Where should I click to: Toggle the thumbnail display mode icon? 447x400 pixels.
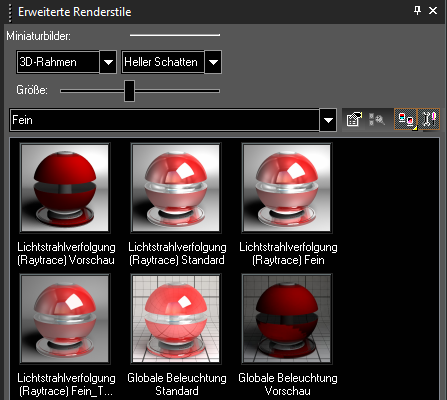(x=406, y=119)
